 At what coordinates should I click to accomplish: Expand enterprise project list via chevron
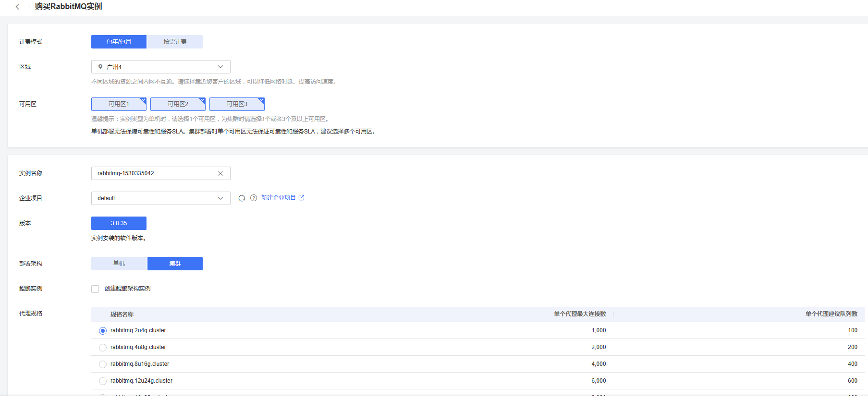(220, 198)
